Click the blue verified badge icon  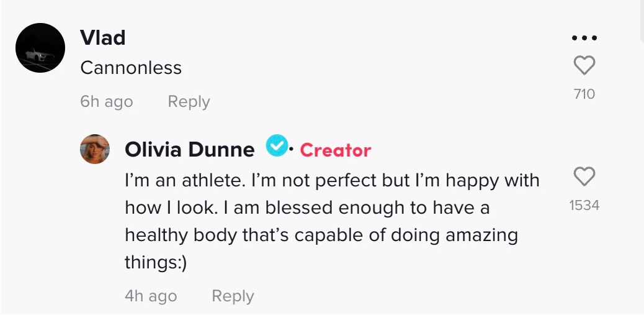[x=276, y=147]
